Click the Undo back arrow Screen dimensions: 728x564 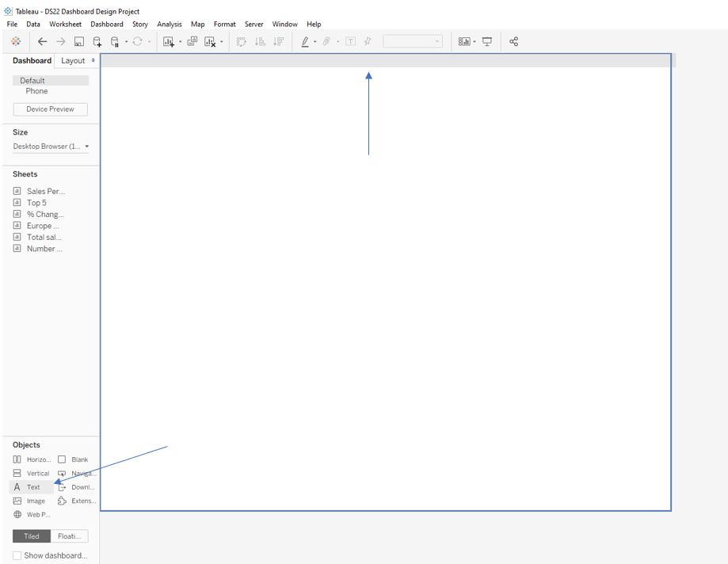[x=42, y=41]
